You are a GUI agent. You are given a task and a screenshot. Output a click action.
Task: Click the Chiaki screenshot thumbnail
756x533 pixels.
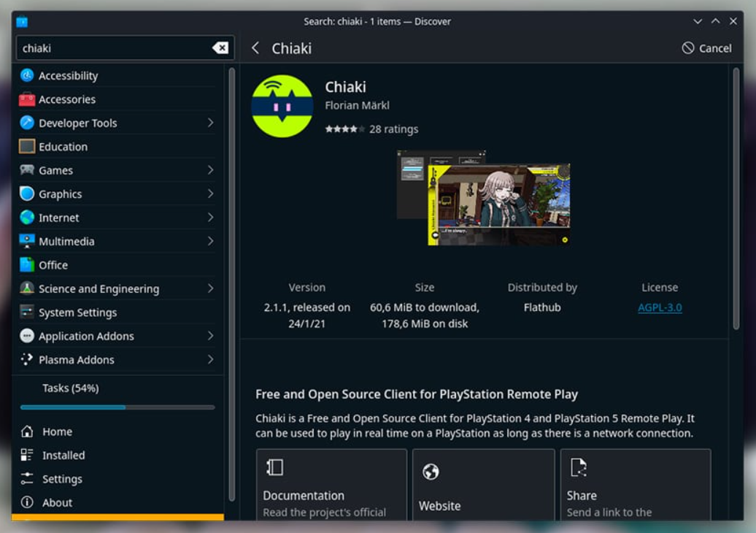click(483, 199)
